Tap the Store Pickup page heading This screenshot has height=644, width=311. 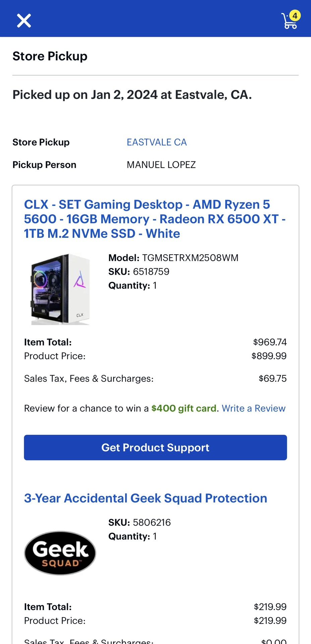(50, 56)
